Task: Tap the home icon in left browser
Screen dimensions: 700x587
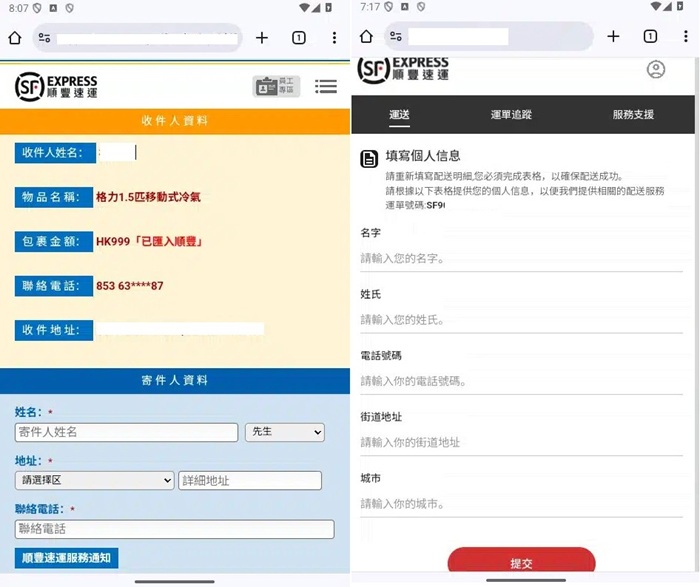Action: pyautogui.click(x=15, y=38)
